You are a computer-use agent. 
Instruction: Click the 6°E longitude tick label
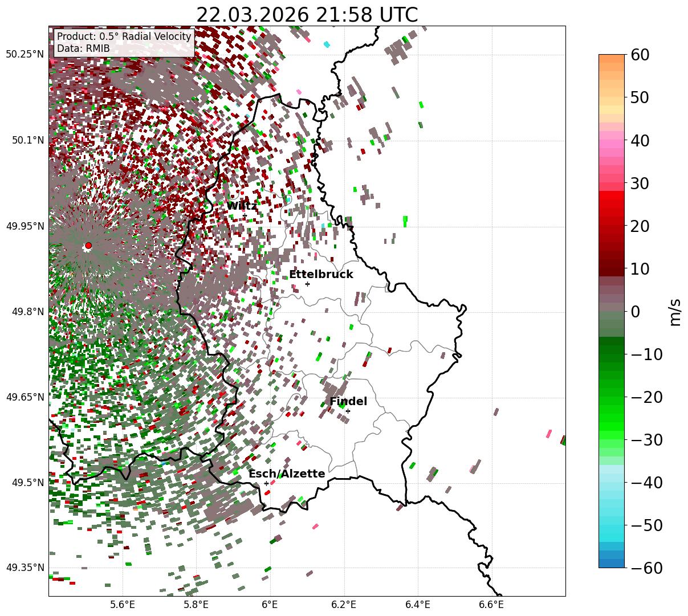click(270, 605)
